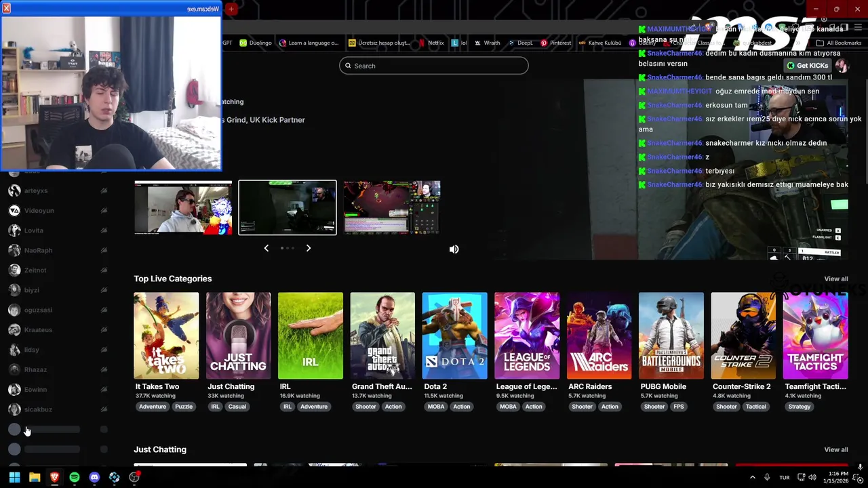Open Kraateus's channel in sidebar

pyautogui.click(x=57, y=329)
